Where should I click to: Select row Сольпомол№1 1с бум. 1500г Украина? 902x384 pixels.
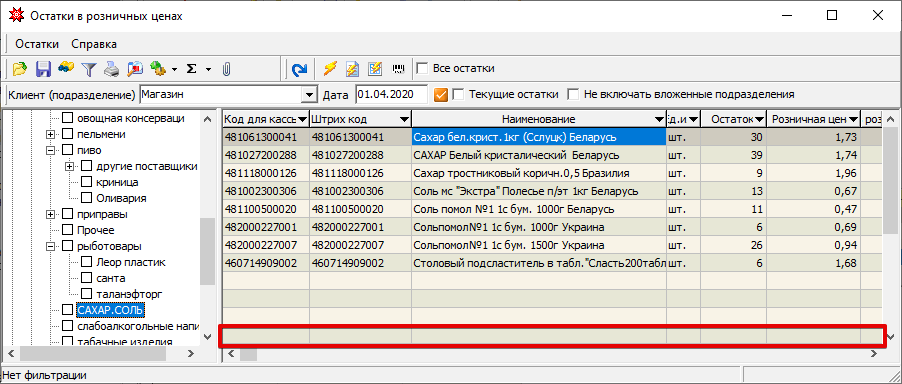click(x=552, y=245)
